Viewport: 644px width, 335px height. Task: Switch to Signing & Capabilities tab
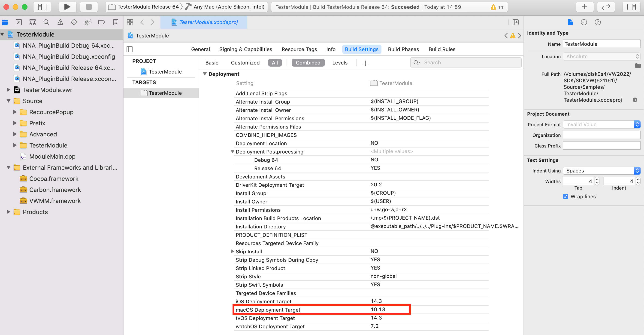(x=245, y=49)
